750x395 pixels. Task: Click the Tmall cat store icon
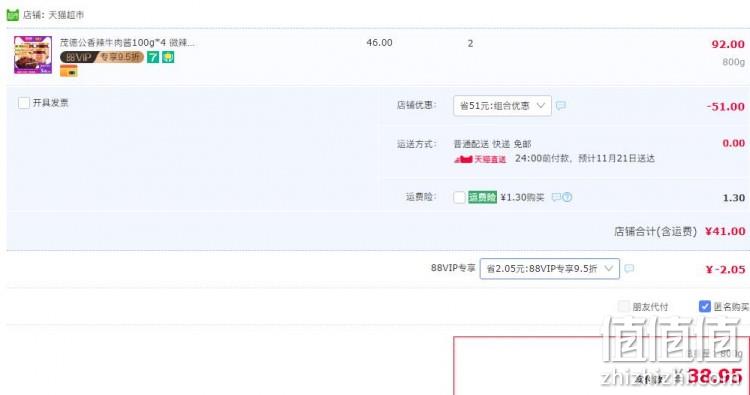pyautogui.click(x=12, y=15)
